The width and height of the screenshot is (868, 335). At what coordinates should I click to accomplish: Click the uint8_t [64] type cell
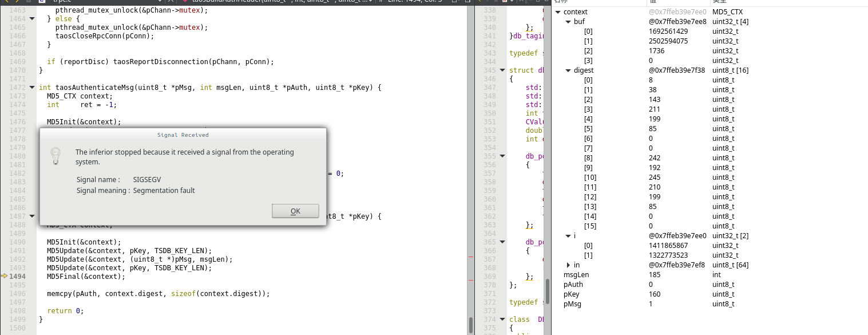click(730, 265)
